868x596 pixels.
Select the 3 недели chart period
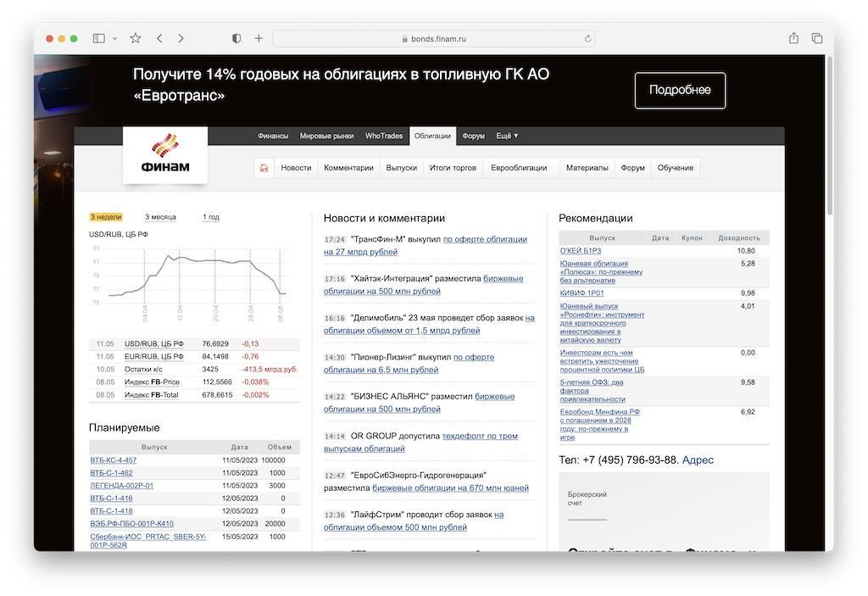click(x=106, y=217)
